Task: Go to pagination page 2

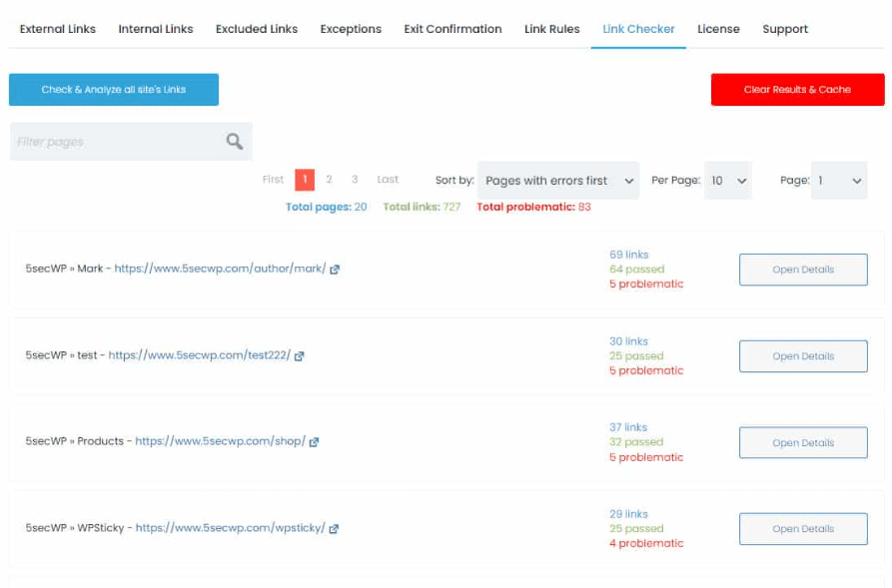Action: pos(329,179)
